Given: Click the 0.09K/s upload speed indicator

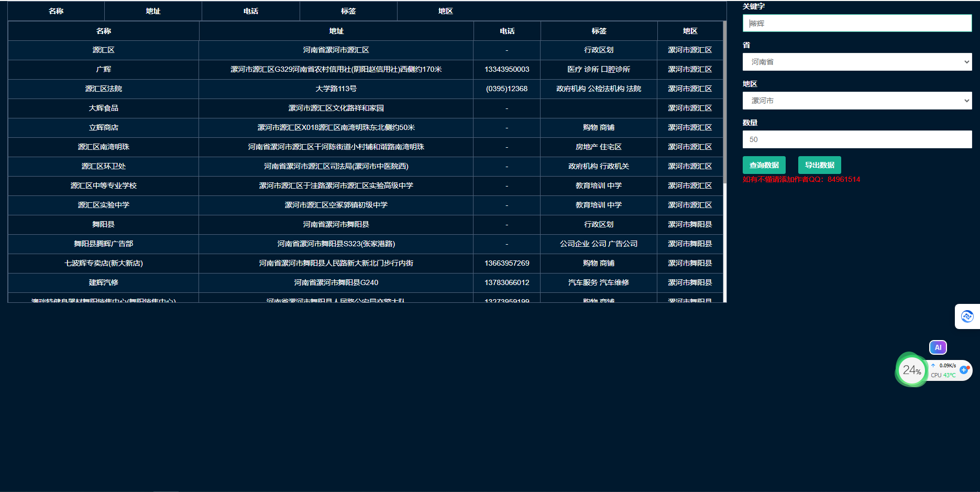Looking at the screenshot, I should 946,366.
